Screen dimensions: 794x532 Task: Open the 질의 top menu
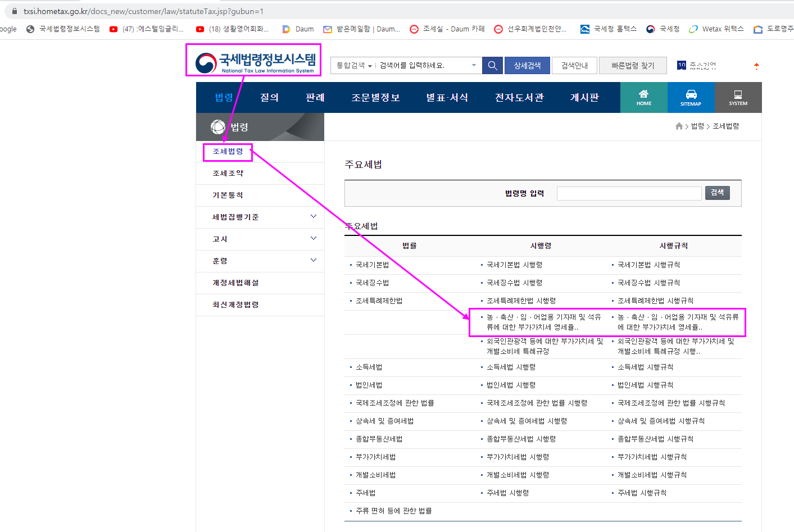269,98
